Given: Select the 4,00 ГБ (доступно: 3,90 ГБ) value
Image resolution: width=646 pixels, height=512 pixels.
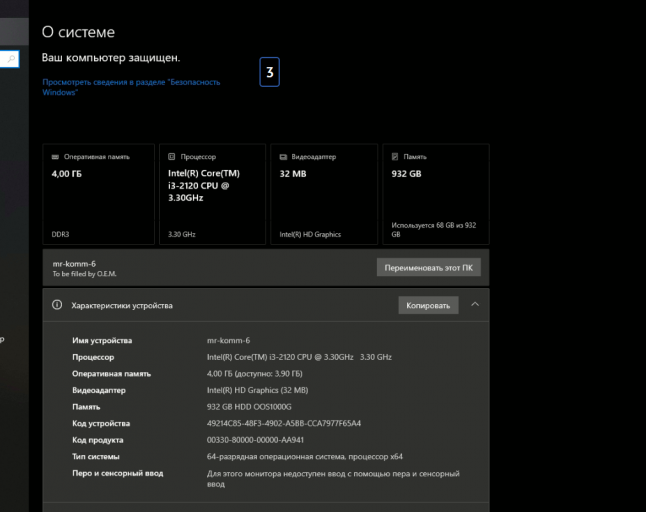Looking at the screenshot, I should pyautogui.click(x=255, y=374).
